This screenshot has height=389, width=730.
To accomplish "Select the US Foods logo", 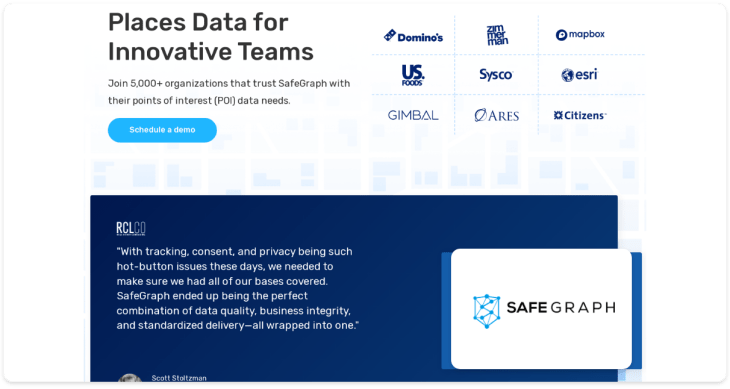I will point(412,75).
